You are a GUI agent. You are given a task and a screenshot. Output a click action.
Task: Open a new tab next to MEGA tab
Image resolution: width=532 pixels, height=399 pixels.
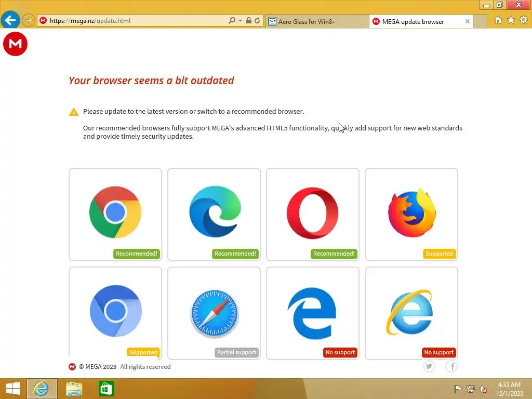tap(480, 21)
